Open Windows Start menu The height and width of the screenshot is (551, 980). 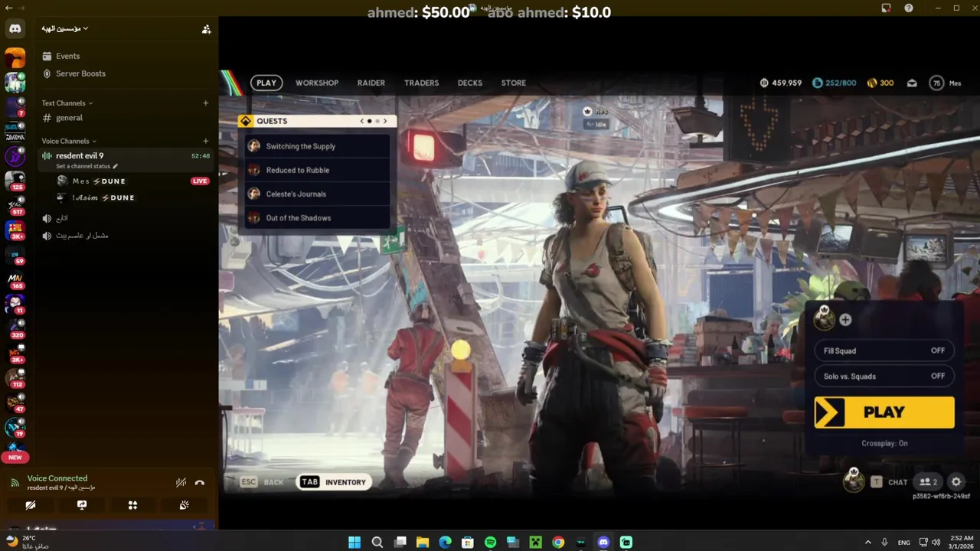coord(354,542)
